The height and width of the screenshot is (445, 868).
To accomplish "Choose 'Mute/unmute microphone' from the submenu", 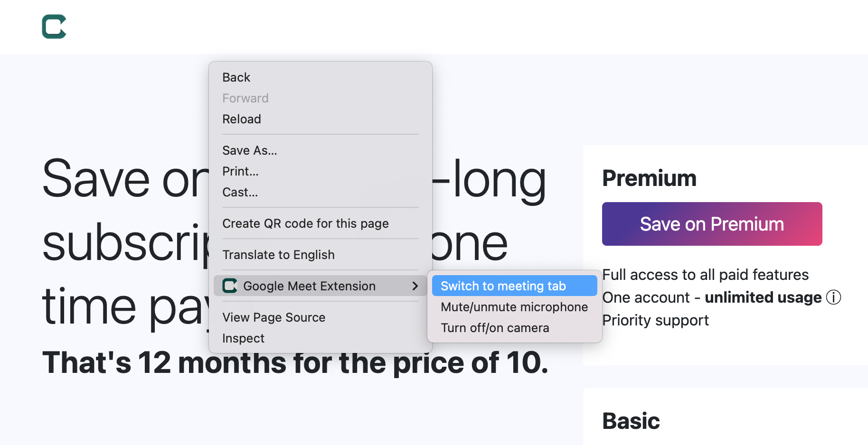I will click(514, 307).
